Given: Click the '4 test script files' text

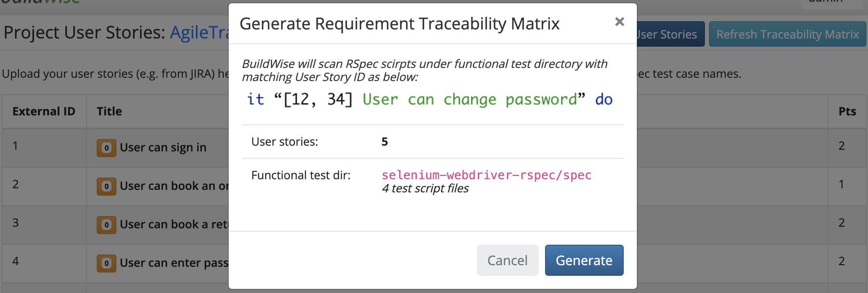Looking at the screenshot, I should pyautogui.click(x=425, y=188).
